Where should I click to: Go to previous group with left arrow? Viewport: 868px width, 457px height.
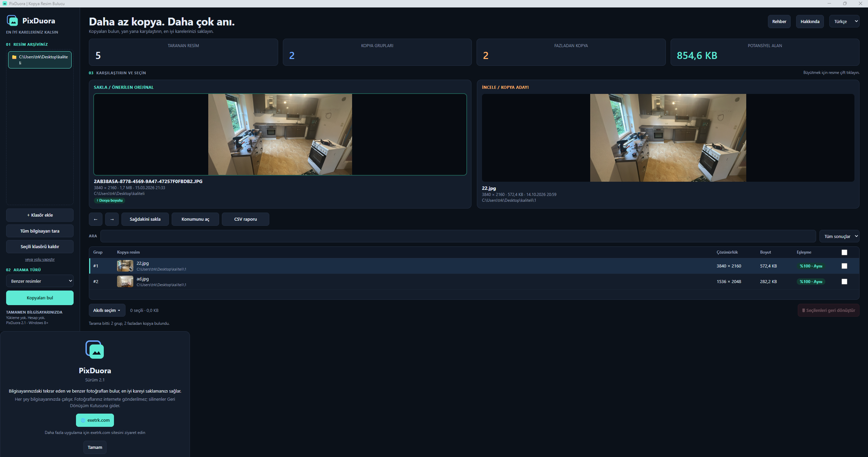[x=96, y=219]
